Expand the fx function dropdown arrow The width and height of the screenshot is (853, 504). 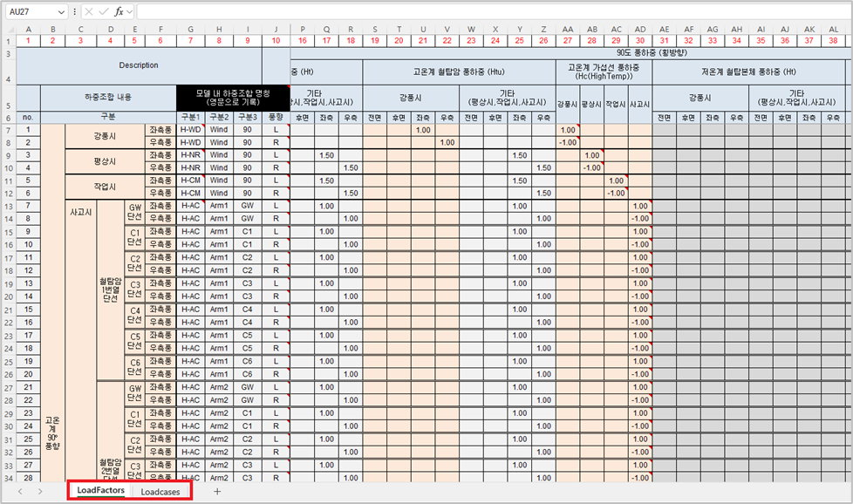[130, 12]
